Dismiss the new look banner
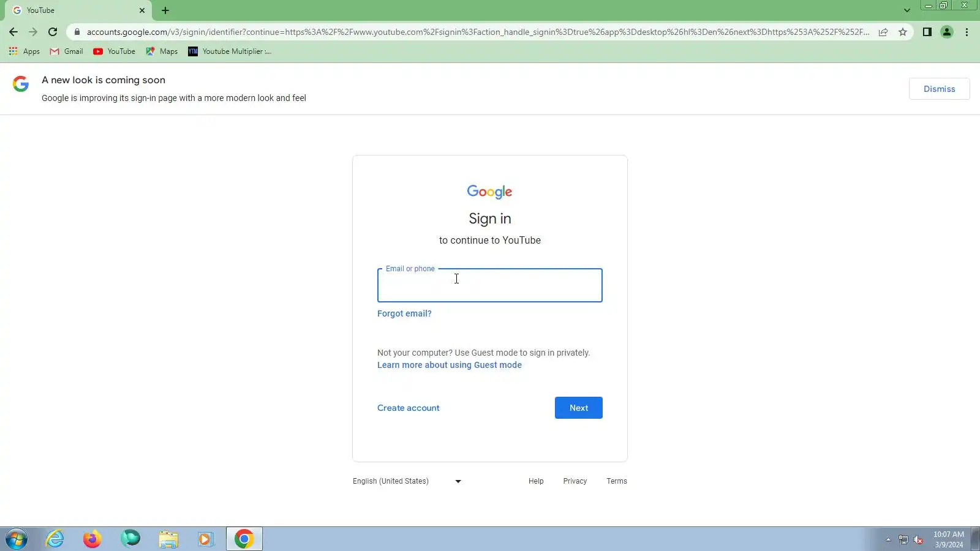This screenshot has width=980, height=551. click(939, 89)
